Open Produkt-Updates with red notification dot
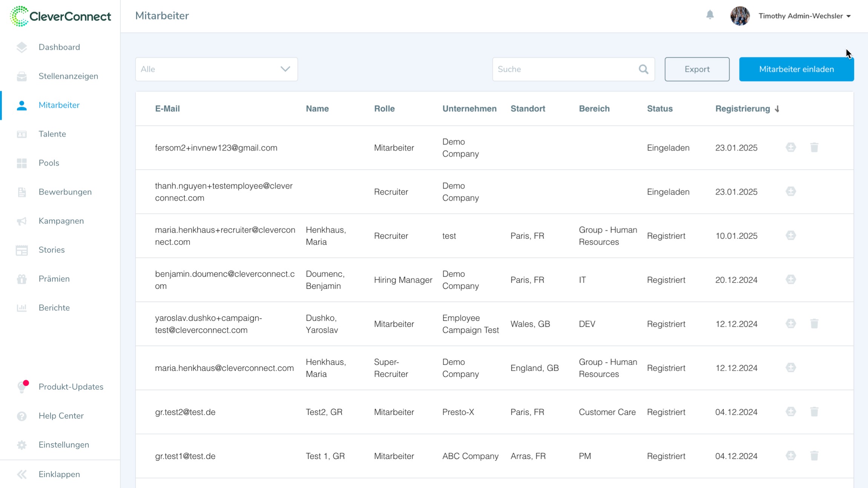 tap(71, 387)
